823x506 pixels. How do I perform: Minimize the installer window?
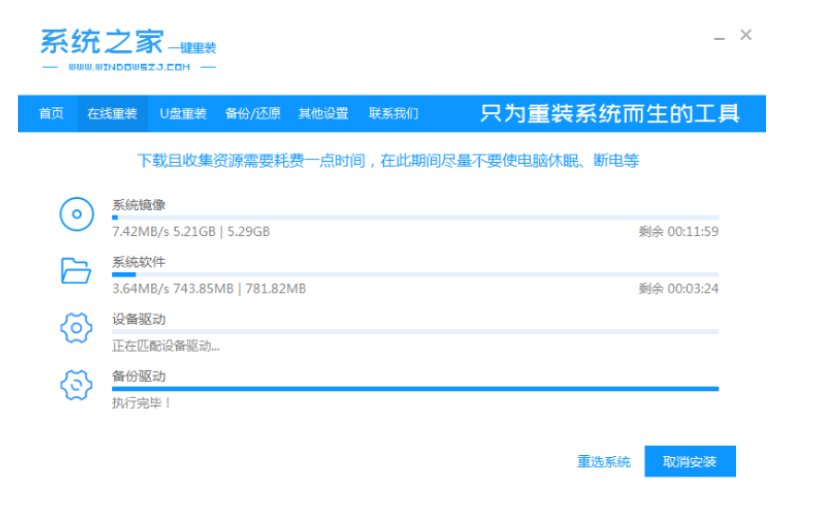(719, 36)
